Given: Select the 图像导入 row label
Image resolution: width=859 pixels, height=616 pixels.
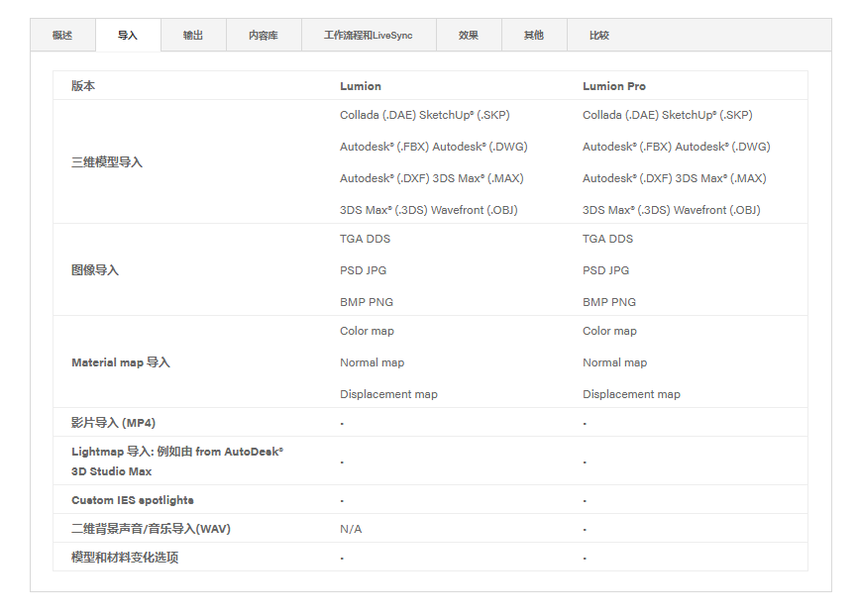Looking at the screenshot, I should [95, 270].
